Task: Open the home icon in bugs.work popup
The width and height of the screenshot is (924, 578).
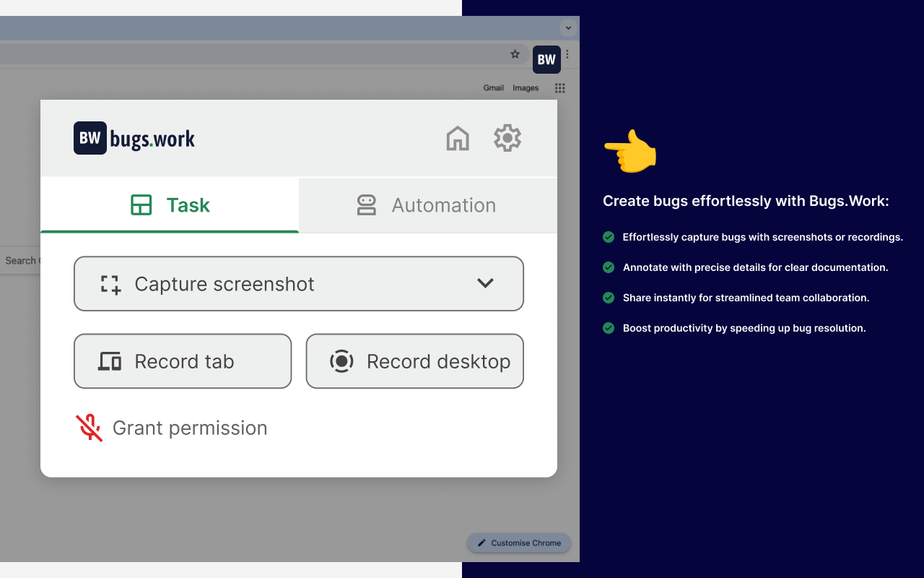Action: coord(458,138)
